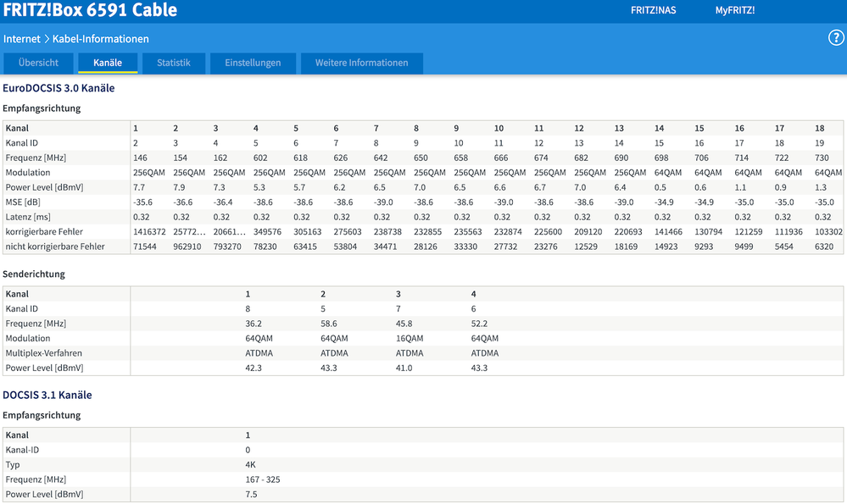Switch to the Einstellungen tab
847x504 pixels.
(x=253, y=64)
